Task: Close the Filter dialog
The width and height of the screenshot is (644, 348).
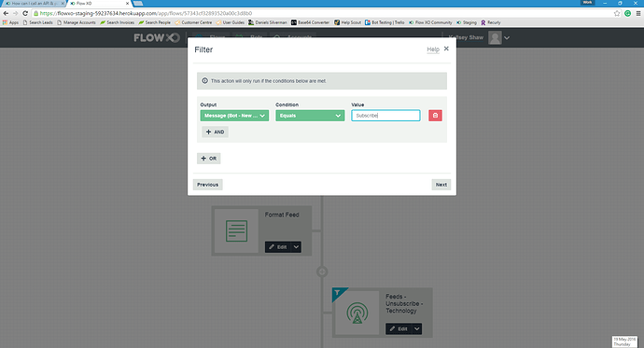Action: [446, 49]
